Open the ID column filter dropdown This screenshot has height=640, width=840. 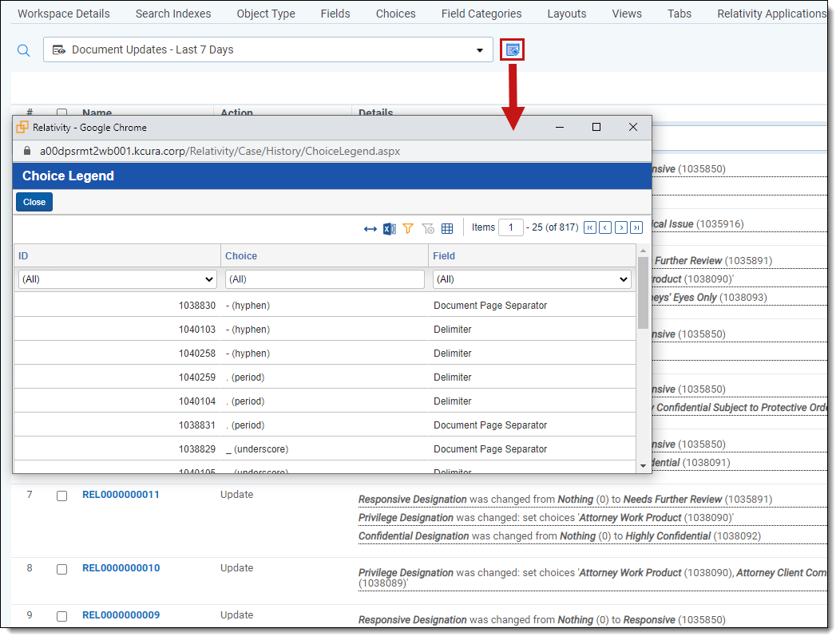click(117, 279)
